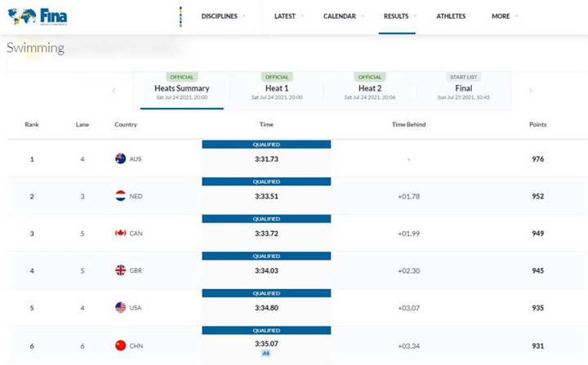The height and width of the screenshot is (365, 588).
Task: Click the CHN country label
Action: click(x=136, y=346)
